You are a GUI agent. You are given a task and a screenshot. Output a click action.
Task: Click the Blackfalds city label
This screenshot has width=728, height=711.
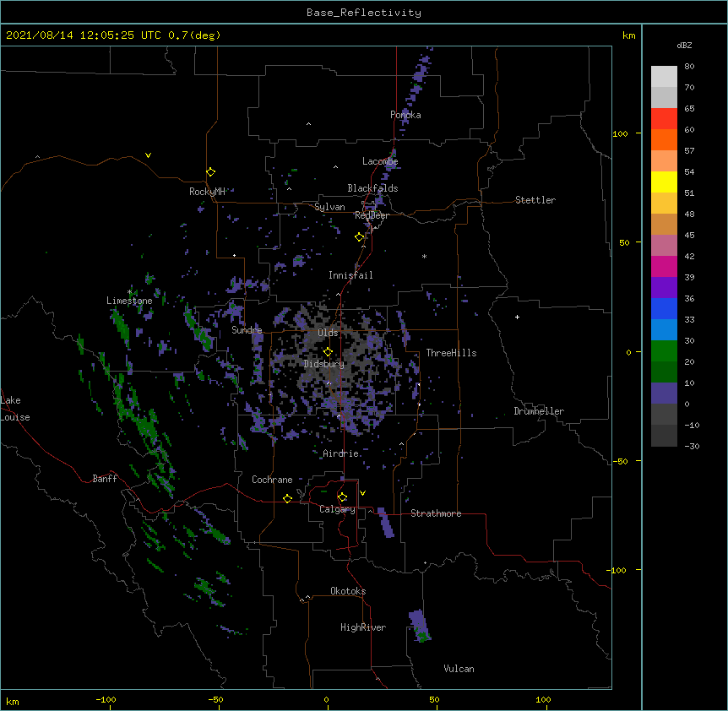(372, 188)
